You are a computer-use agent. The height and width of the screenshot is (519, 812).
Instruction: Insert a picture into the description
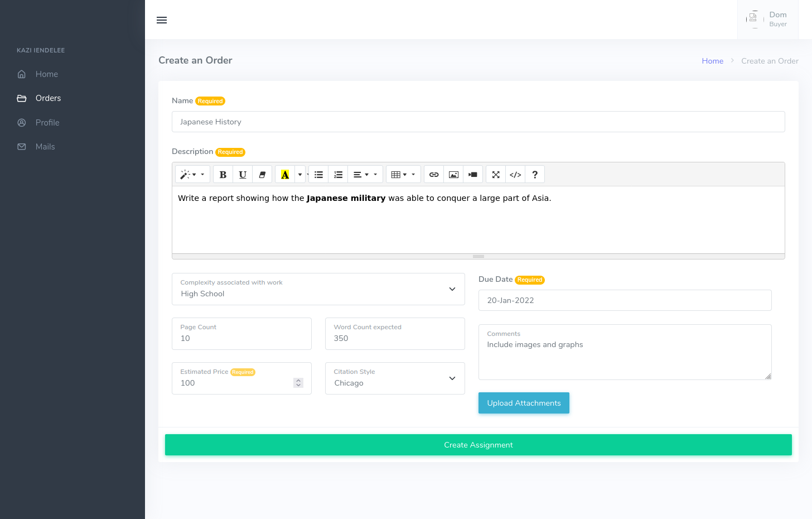tap(453, 175)
